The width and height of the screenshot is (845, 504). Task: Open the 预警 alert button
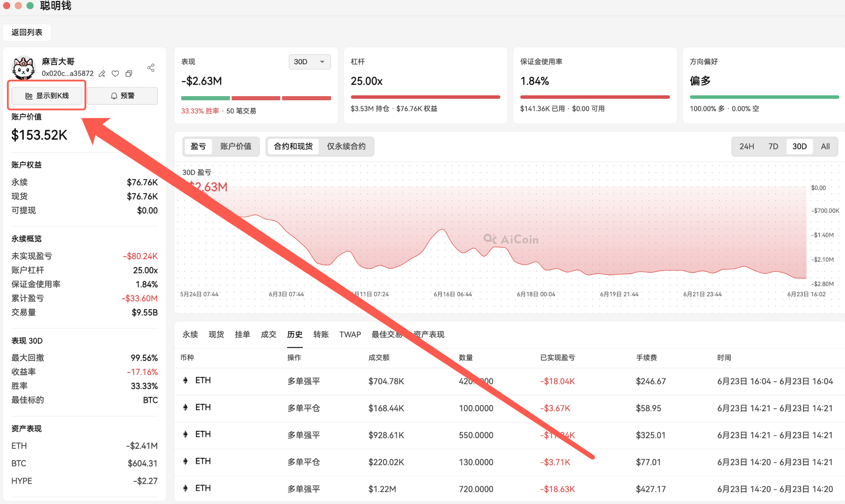tap(122, 96)
